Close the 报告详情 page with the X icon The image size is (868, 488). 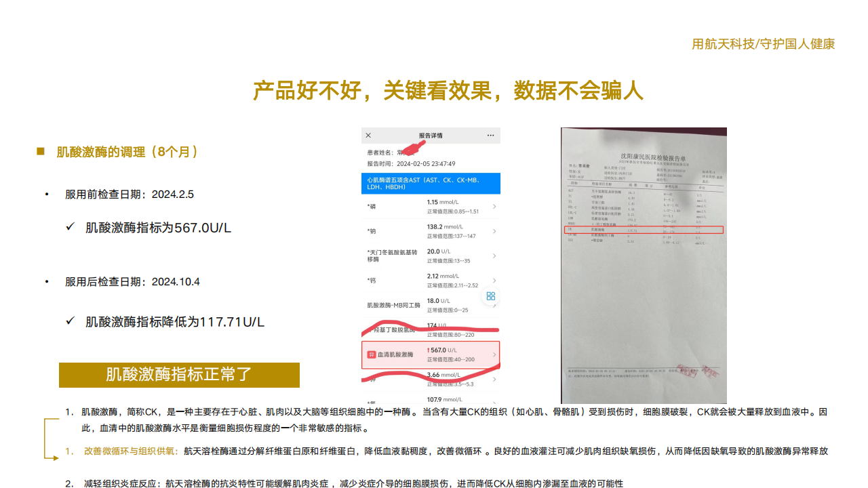(368, 136)
